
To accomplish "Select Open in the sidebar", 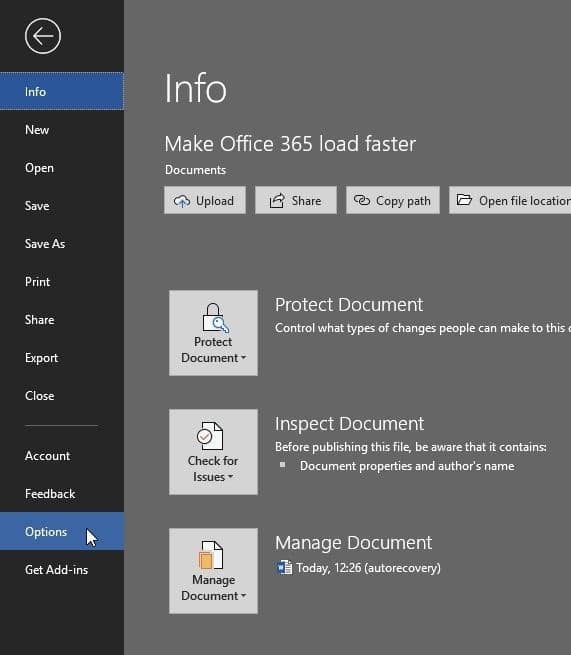I will 62,168.
